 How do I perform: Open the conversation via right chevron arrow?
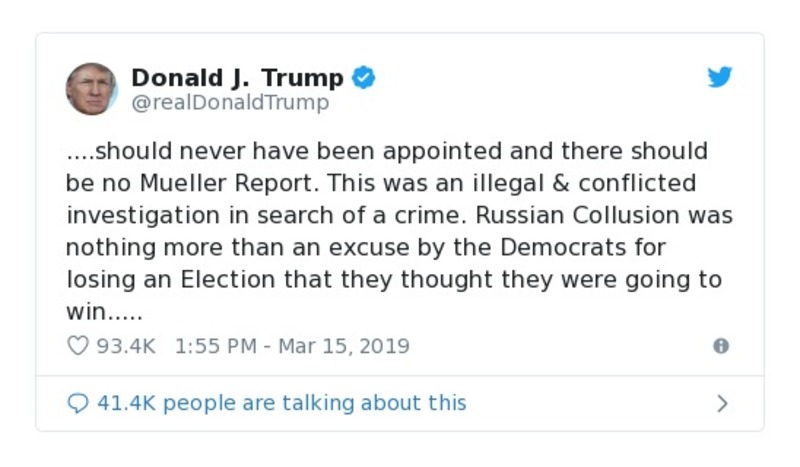(x=722, y=403)
